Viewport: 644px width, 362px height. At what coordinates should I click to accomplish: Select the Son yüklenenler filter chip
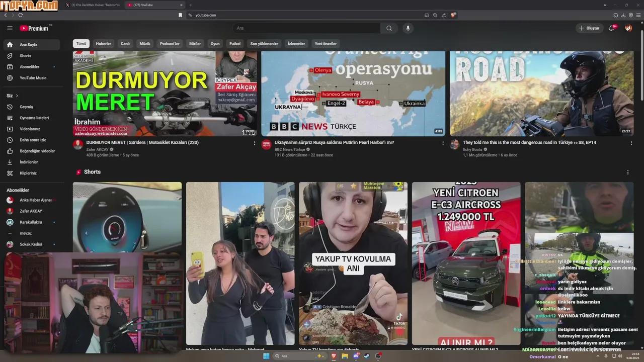(264, 44)
